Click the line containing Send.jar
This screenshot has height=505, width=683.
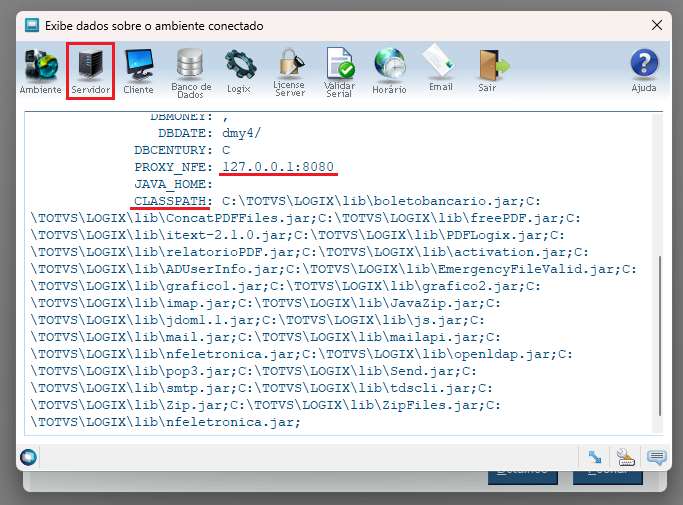click(x=254, y=371)
